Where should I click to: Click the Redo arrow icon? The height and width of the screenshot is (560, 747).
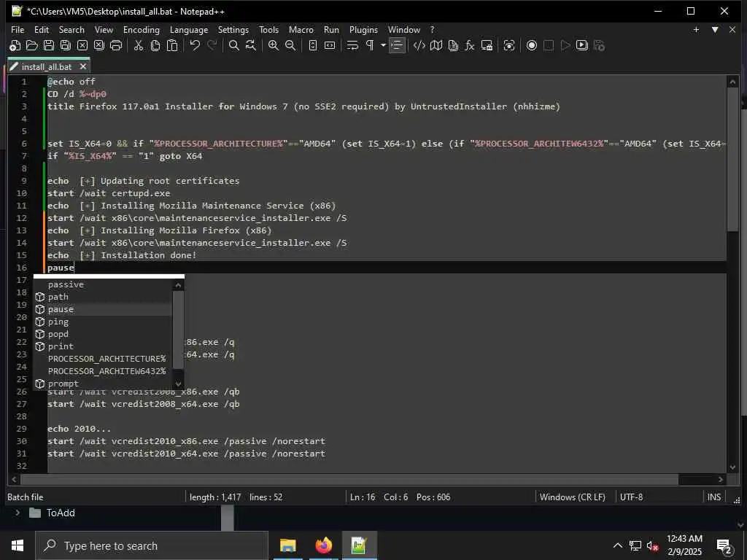(212, 46)
